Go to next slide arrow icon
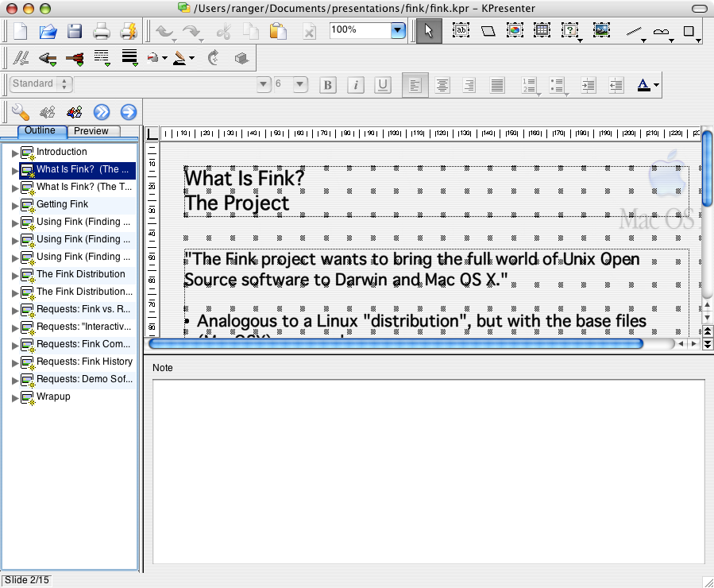 (x=129, y=111)
